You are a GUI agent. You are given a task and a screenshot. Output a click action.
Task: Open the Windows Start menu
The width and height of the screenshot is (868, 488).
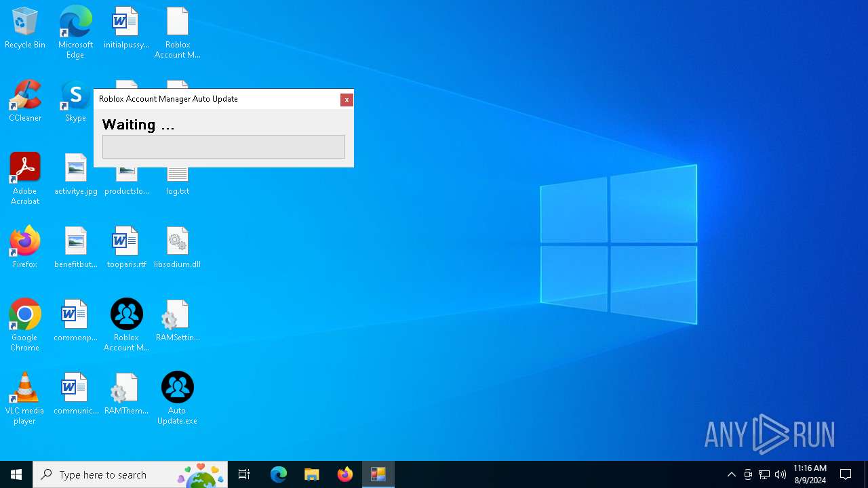[x=16, y=474]
